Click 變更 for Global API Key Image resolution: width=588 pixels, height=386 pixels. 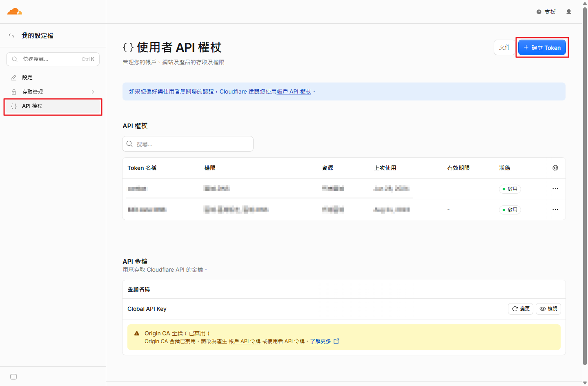521,309
